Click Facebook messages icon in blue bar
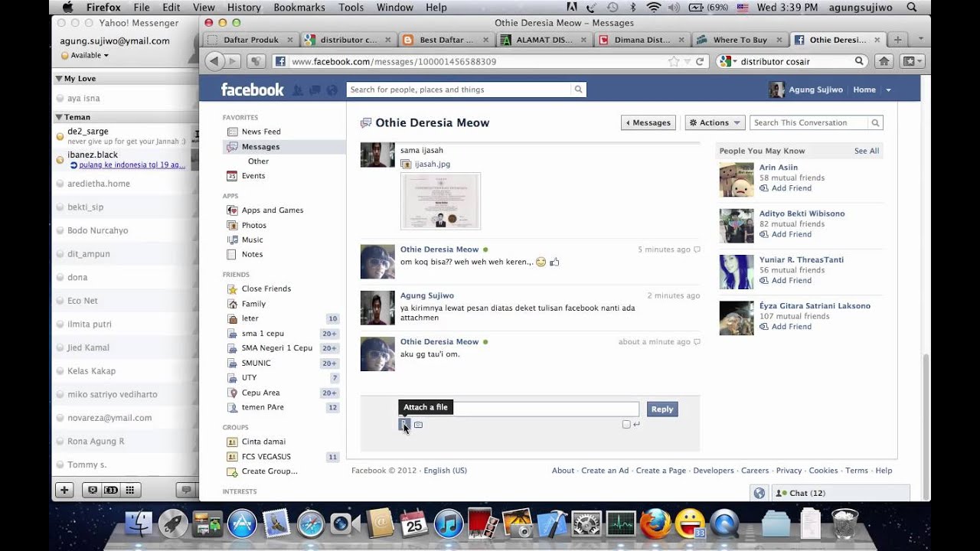The height and width of the screenshot is (551, 980). point(315,90)
